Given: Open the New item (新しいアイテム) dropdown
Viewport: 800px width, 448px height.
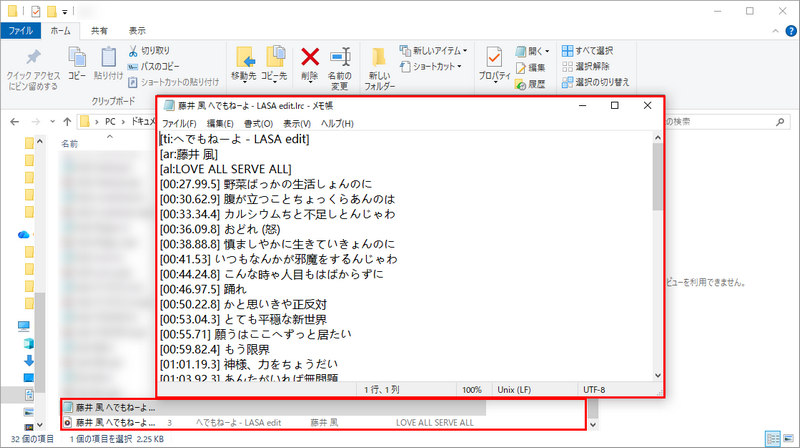Looking at the screenshot, I should tap(433, 51).
